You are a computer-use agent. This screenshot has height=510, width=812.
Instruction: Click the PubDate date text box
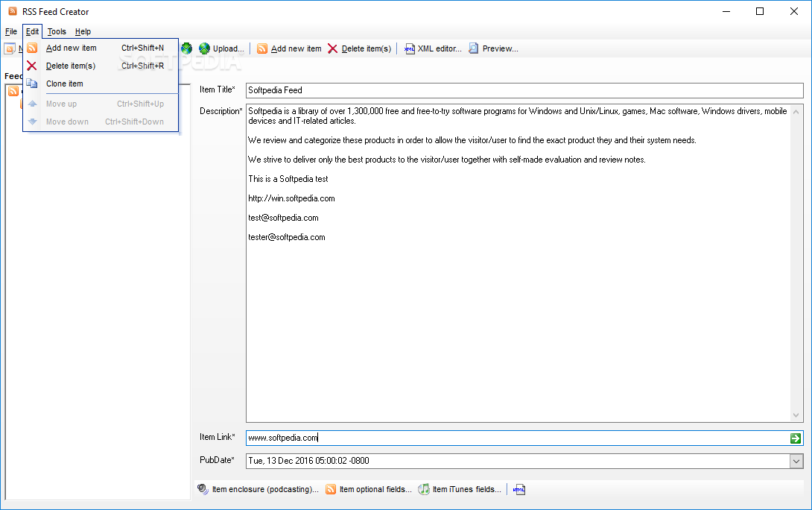coord(518,461)
